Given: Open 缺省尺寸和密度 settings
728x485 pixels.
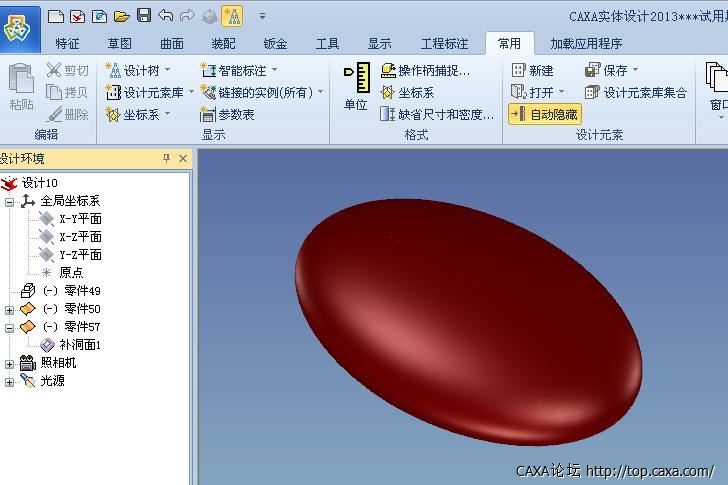Looking at the screenshot, I should tap(437, 114).
